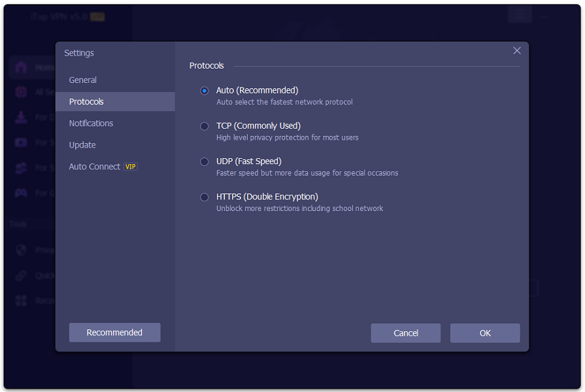Confirm the settings with OK

(485, 333)
